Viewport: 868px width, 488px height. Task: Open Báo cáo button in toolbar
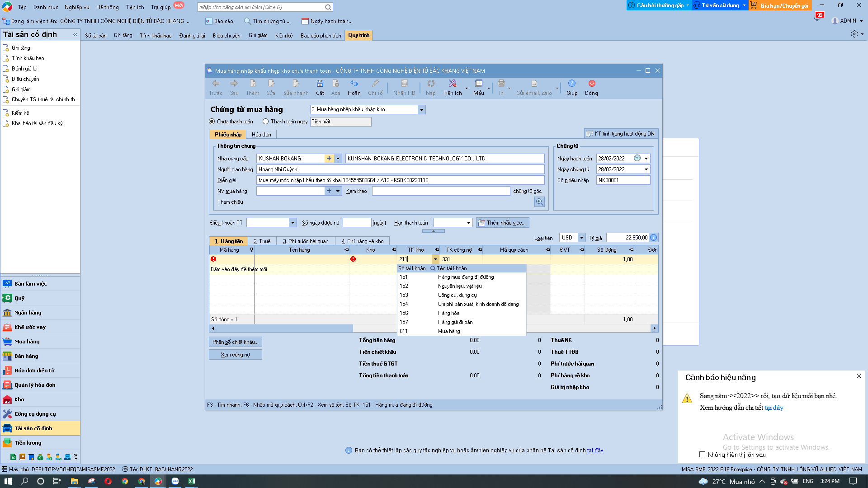click(x=219, y=21)
